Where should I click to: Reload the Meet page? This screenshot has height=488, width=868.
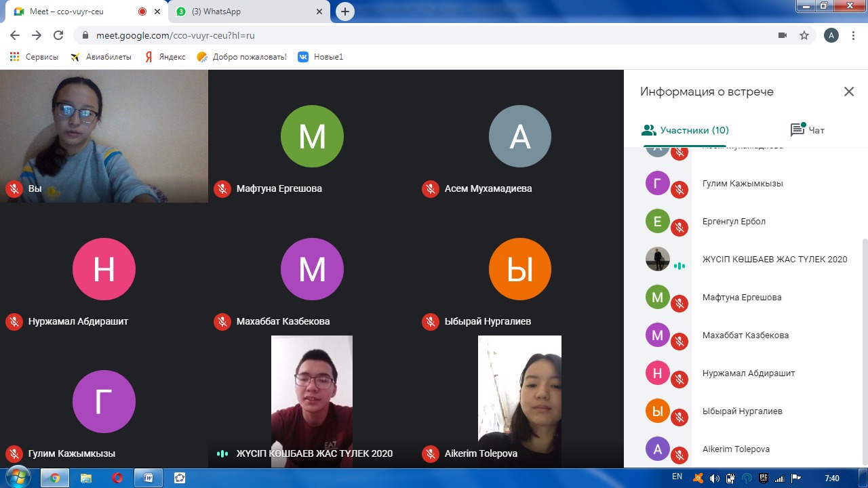coord(58,35)
